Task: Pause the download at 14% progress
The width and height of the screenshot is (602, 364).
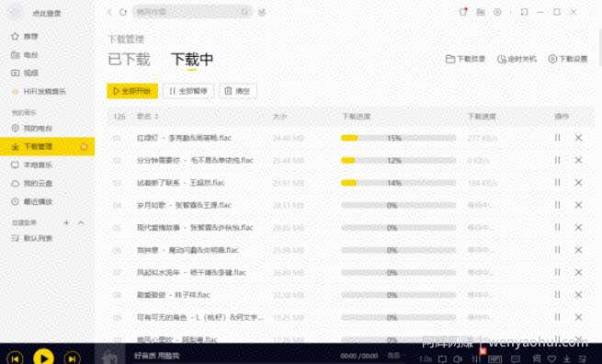Action: click(558, 182)
